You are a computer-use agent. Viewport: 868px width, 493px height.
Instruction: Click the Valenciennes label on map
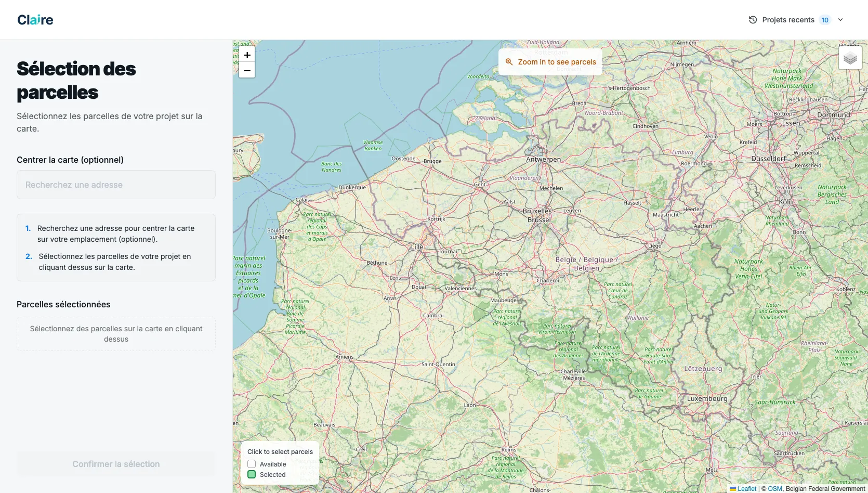[x=461, y=288]
